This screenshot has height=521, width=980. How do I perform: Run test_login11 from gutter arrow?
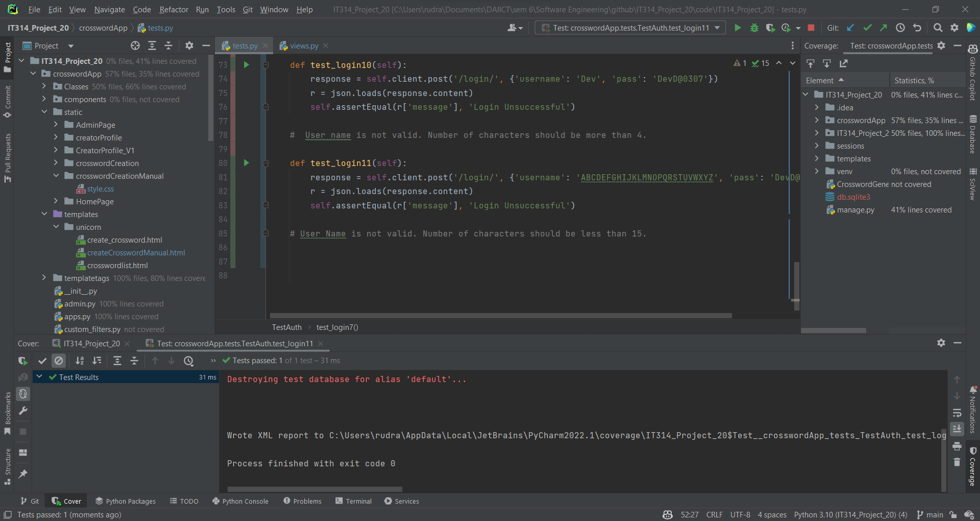[x=246, y=163]
